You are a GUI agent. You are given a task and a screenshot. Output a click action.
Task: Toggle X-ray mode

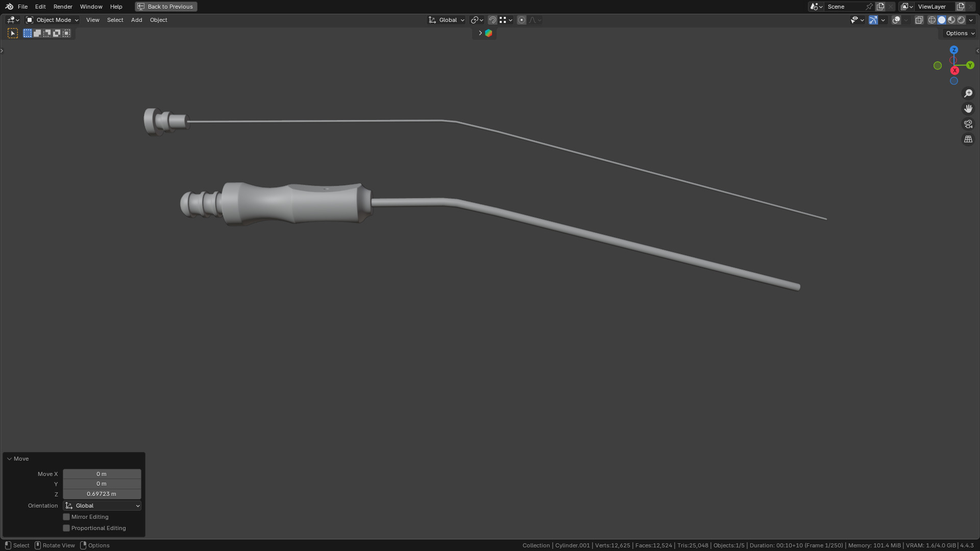click(x=919, y=20)
